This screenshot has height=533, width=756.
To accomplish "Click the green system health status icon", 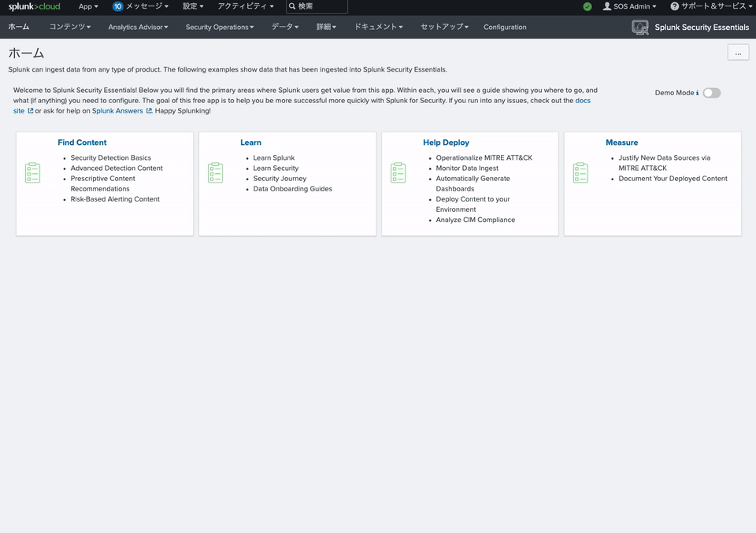I will pos(587,6).
